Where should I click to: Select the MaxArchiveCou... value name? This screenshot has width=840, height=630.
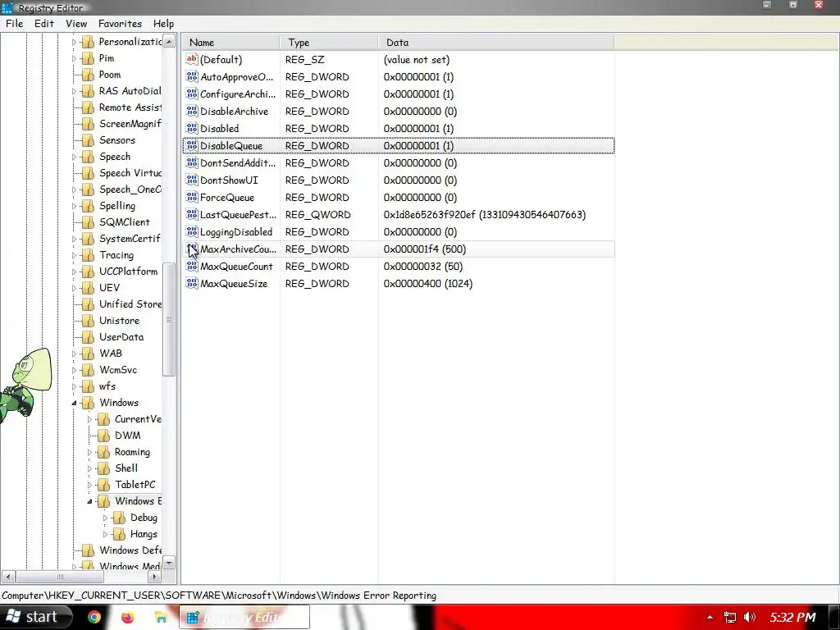coord(239,249)
